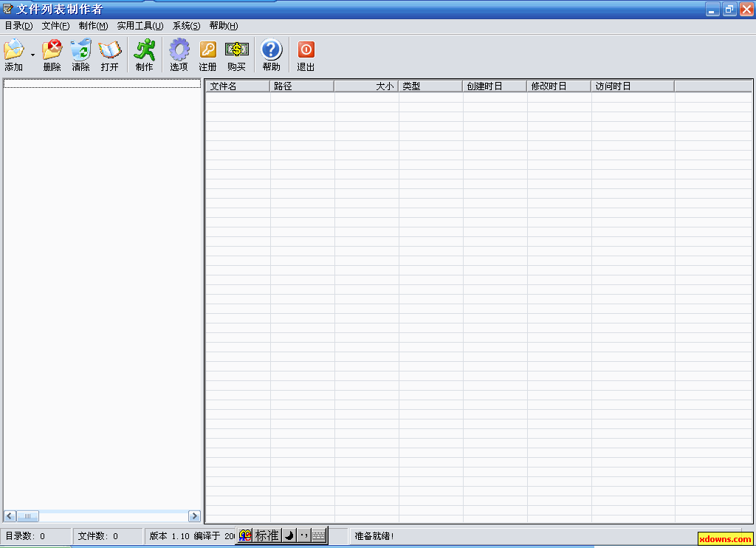The height and width of the screenshot is (548, 756).
Task: Sort by the 修改时日 column header
Action: [559, 86]
